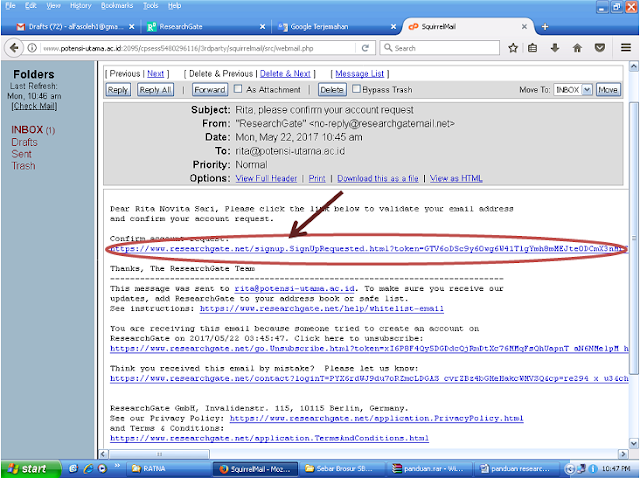Click Download this as a file link
The width and height of the screenshot is (640, 478).
click(378, 178)
